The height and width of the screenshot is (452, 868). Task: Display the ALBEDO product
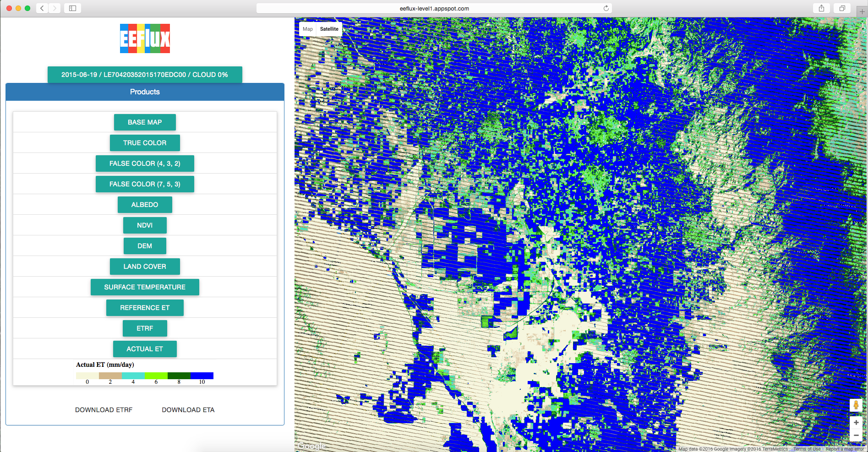[x=145, y=205]
